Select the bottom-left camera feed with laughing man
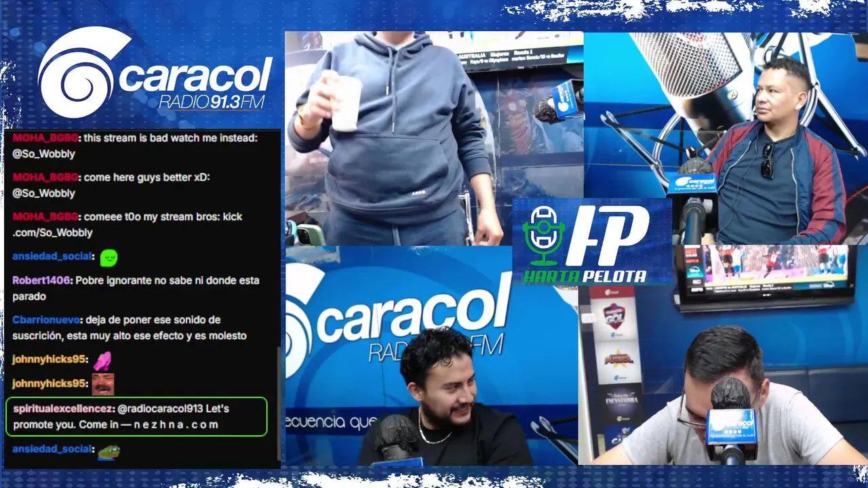 tap(432, 355)
